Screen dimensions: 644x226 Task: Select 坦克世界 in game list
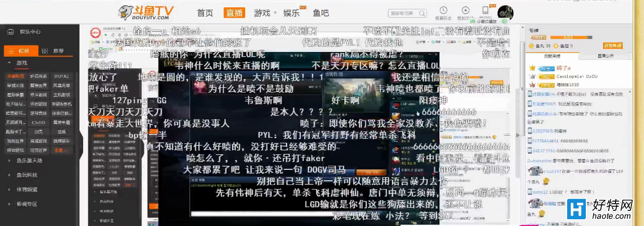click(38, 150)
